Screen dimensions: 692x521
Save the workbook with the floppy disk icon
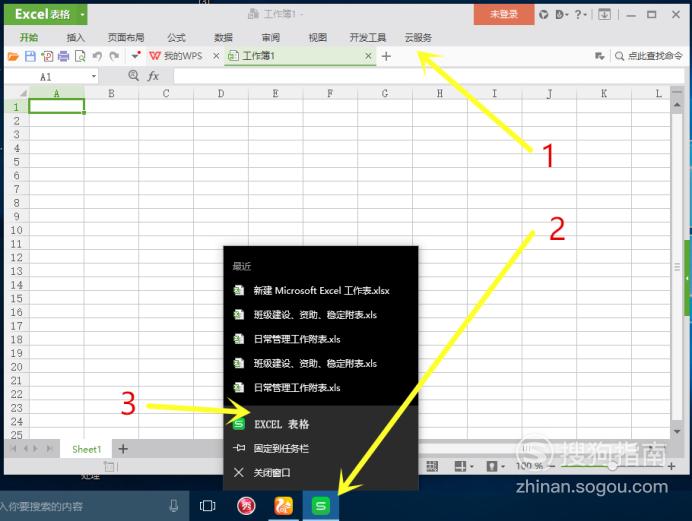point(30,56)
